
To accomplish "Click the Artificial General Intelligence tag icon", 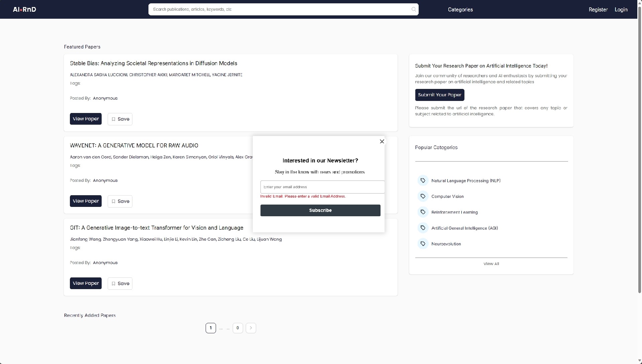I will pos(423,228).
